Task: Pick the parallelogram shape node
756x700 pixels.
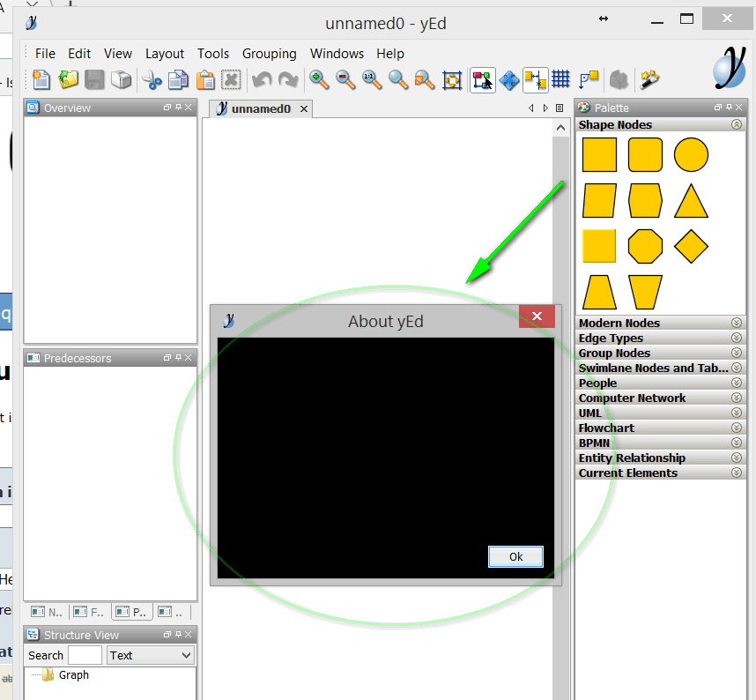Action: coord(599,201)
